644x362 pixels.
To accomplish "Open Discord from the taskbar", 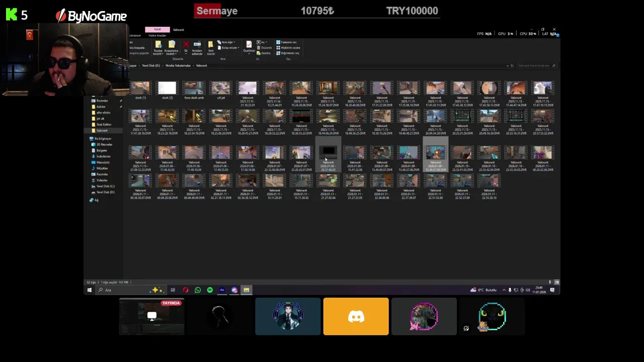I will point(234,290).
